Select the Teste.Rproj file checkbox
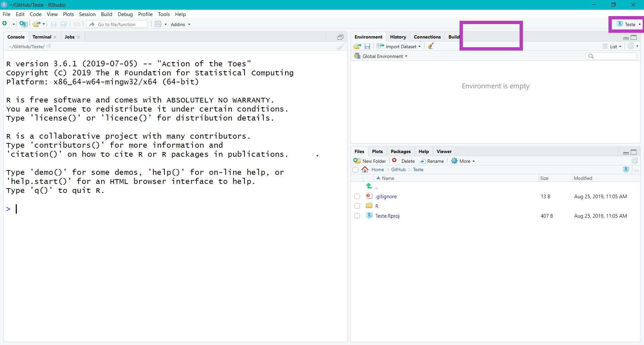The image size is (644, 345). (x=357, y=216)
